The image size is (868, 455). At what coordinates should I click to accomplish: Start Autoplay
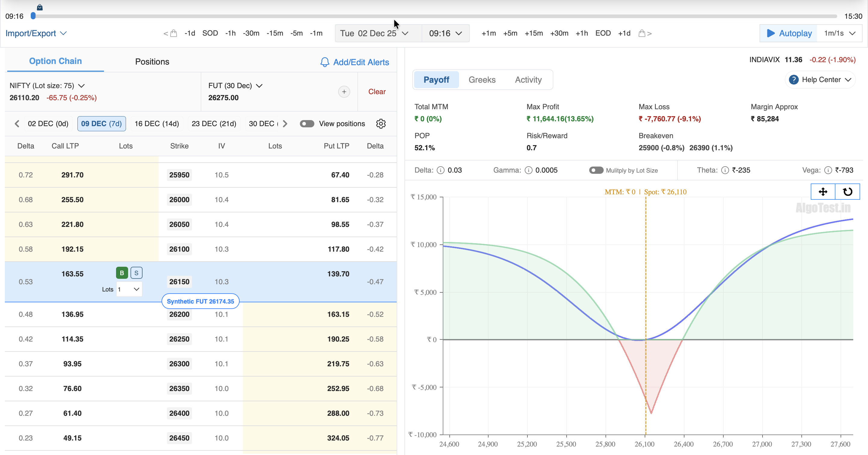pyautogui.click(x=788, y=33)
